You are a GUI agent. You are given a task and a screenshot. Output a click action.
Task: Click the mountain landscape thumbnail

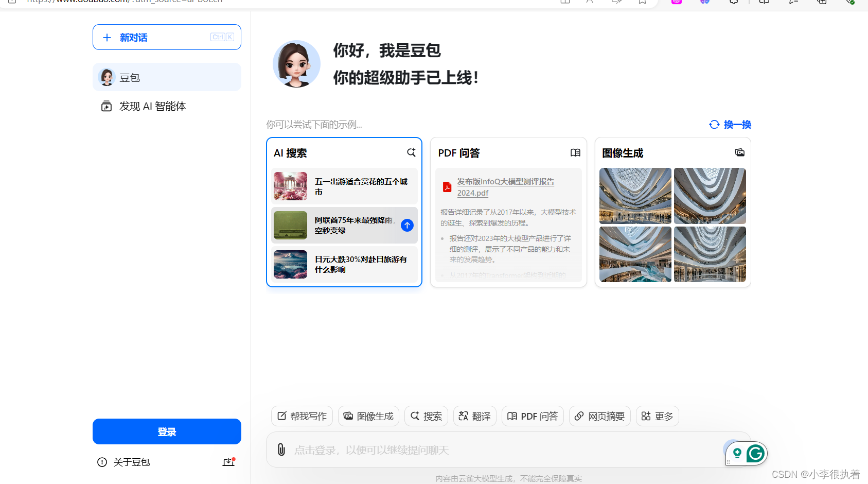[290, 264]
